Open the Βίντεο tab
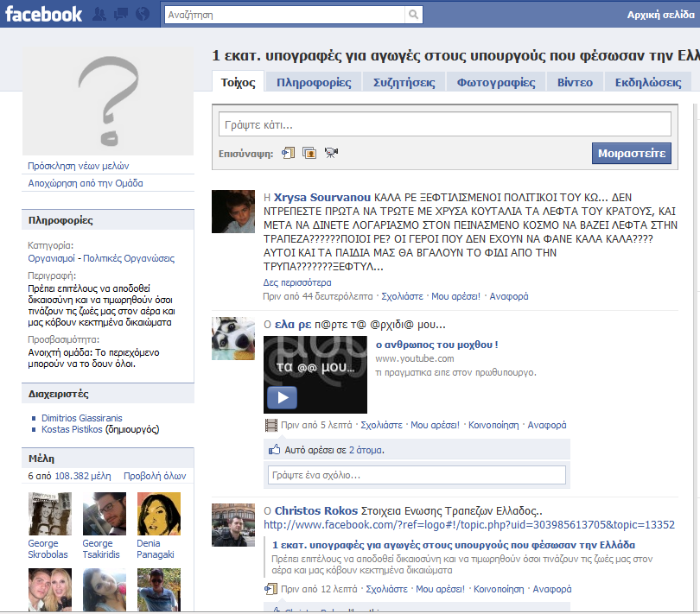Screen dimensions: 700x614 tap(575, 83)
